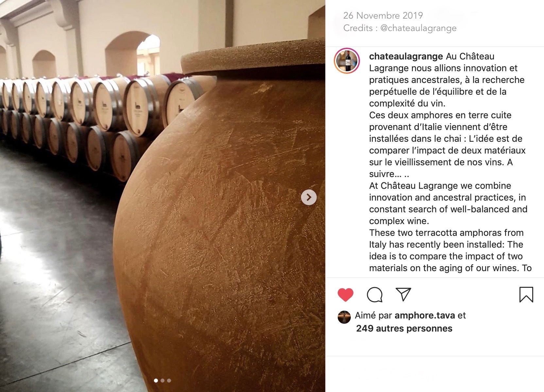Open amphore.tava small avatar thumbnail
This screenshot has width=544, height=392.
pyautogui.click(x=344, y=317)
